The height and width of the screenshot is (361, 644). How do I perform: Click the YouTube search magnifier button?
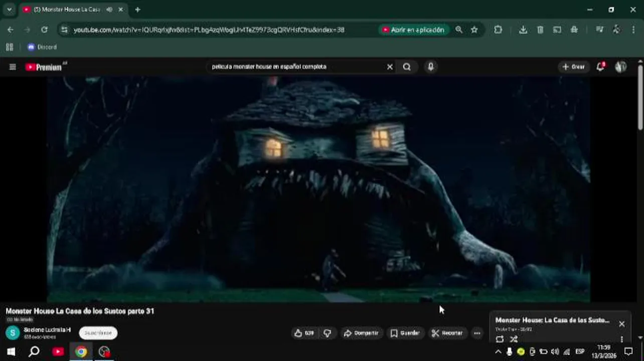click(x=407, y=67)
